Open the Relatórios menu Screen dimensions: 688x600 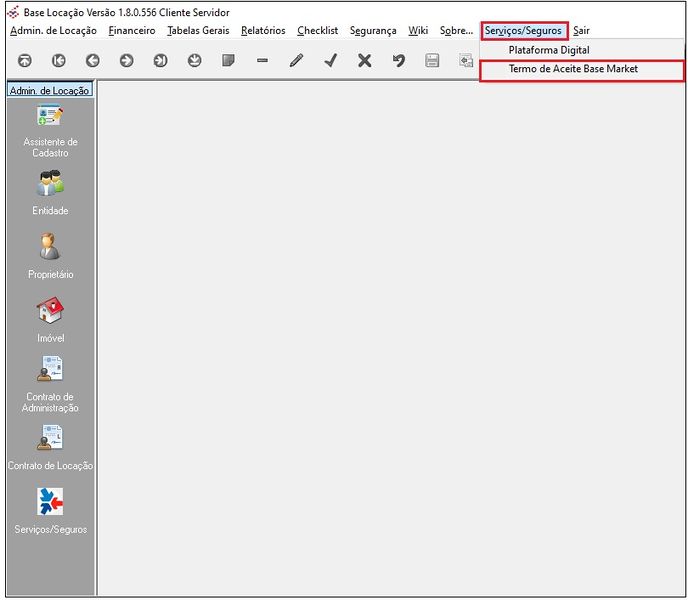click(263, 31)
